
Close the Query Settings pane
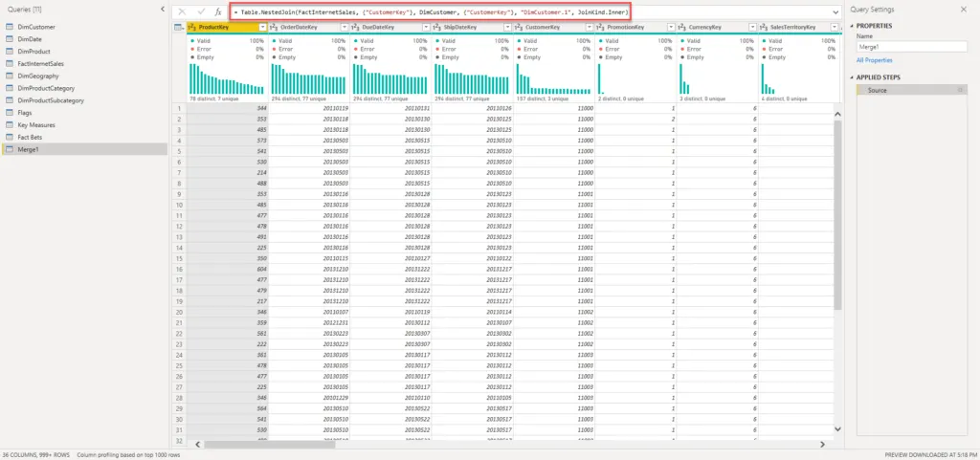coord(963,9)
